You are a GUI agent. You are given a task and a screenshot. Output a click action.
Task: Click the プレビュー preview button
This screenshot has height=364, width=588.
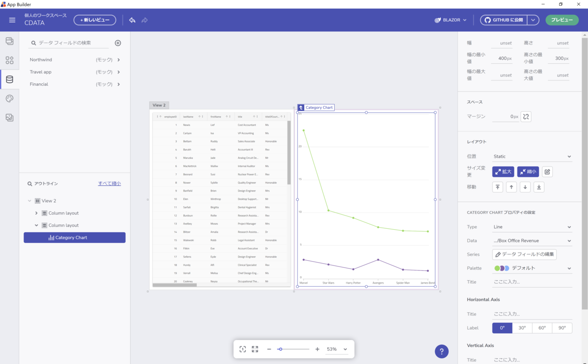(x=562, y=20)
